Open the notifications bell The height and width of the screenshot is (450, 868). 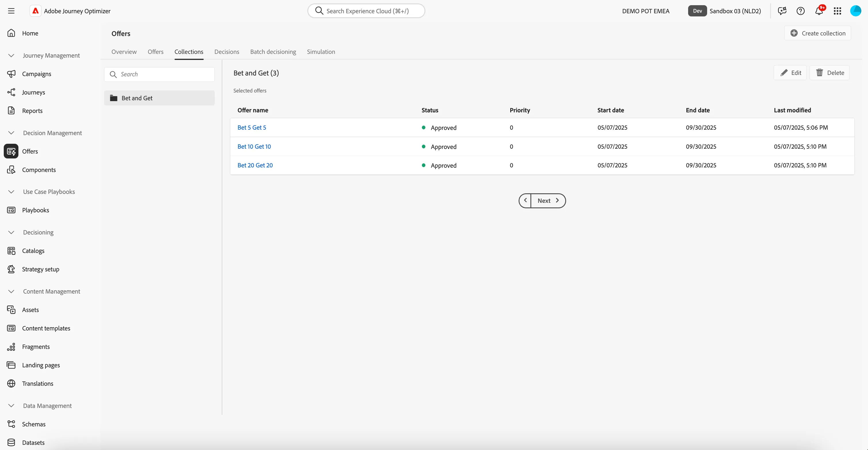tap(819, 11)
